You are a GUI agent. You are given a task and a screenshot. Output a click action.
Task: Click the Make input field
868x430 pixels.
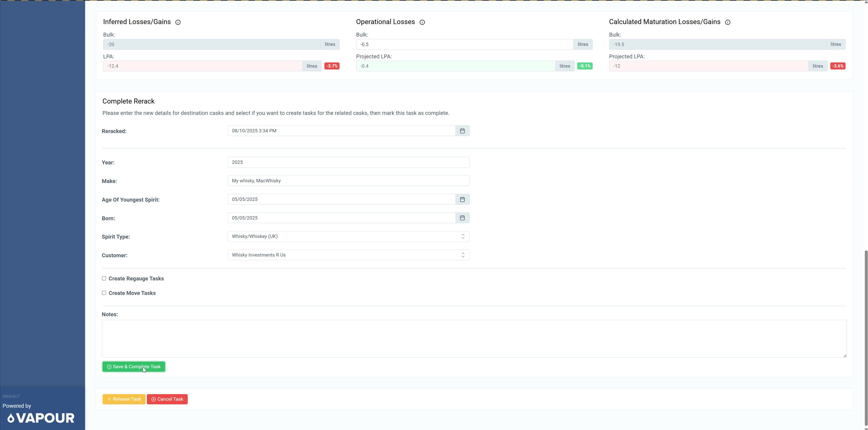[348, 181]
